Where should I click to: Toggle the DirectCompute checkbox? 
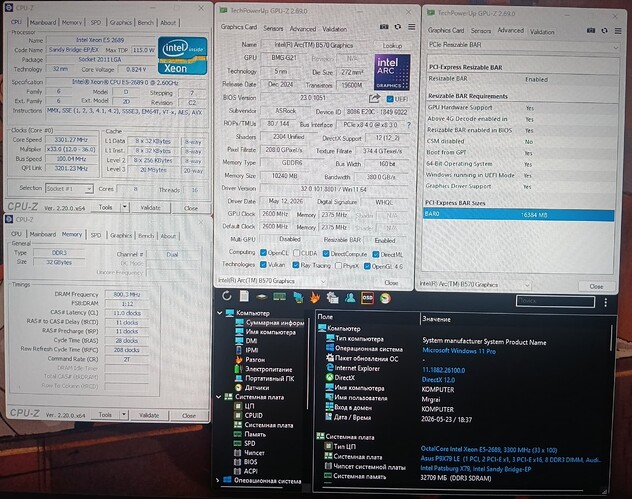point(326,254)
